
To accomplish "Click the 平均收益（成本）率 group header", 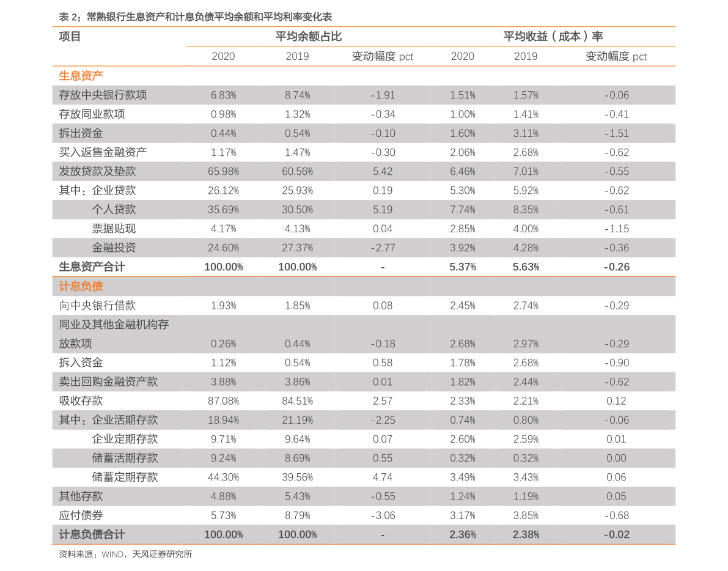I will [x=553, y=37].
